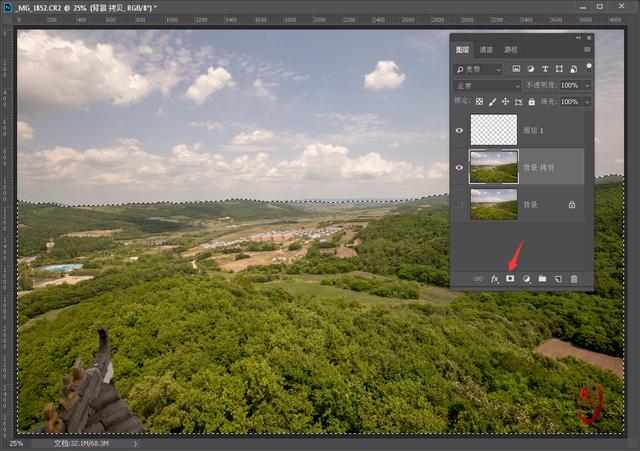Filter layers by type (T) icon
Viewport: 640px width, 451px height.
pos(545,69)
